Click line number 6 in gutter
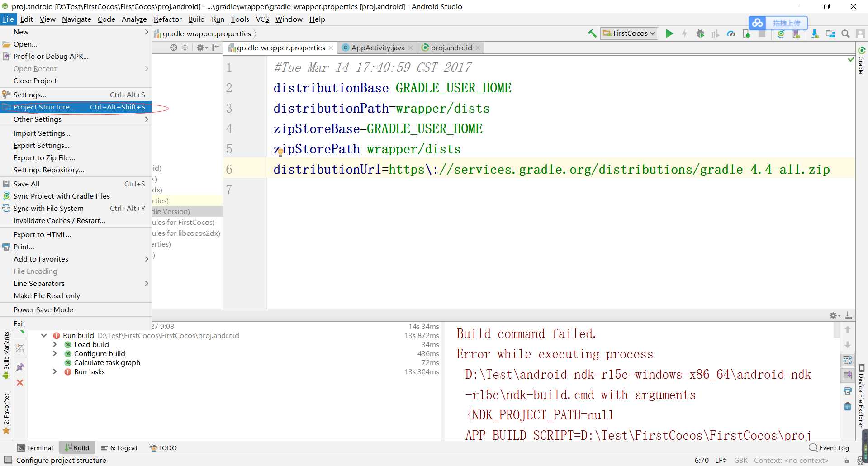 pos(229,169)
